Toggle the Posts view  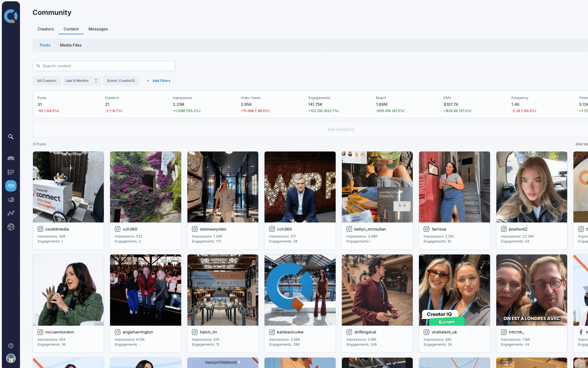45,45
